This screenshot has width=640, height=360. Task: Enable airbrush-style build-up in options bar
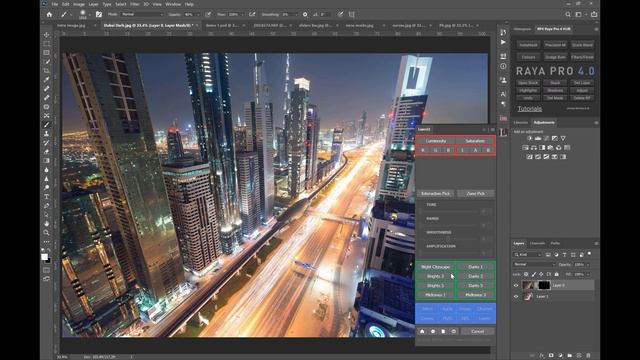252,14
